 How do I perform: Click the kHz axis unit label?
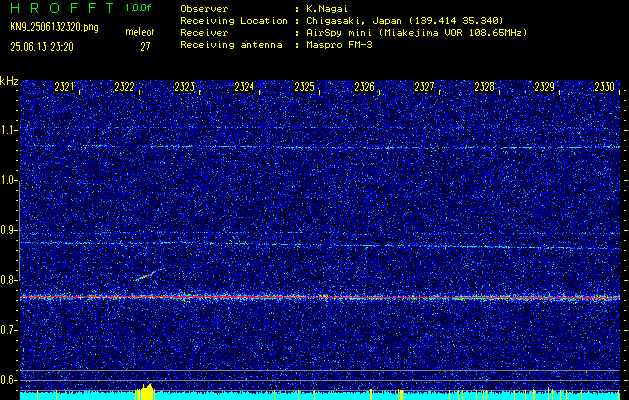point(9,81)
